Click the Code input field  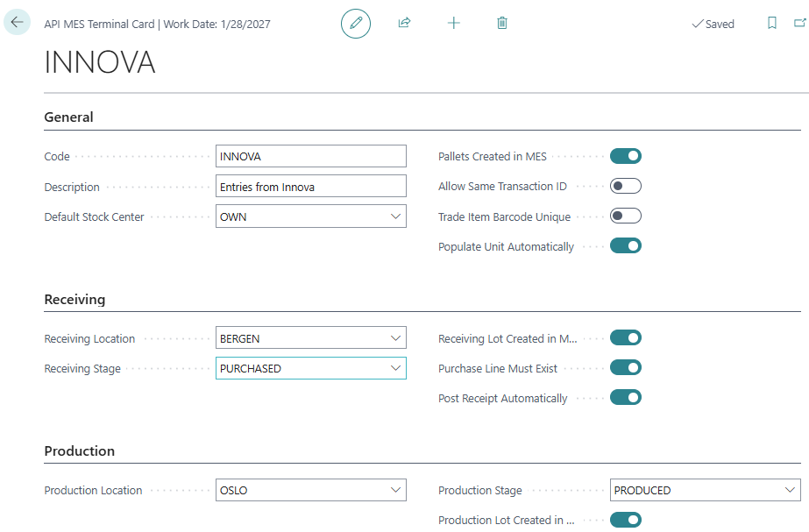(x=311, y=156)
